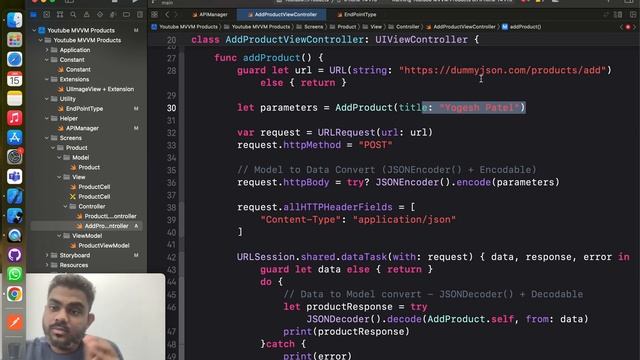The image size is (640, 360).
Task: Open App Store from the Dock
Action: coord(14,138)
